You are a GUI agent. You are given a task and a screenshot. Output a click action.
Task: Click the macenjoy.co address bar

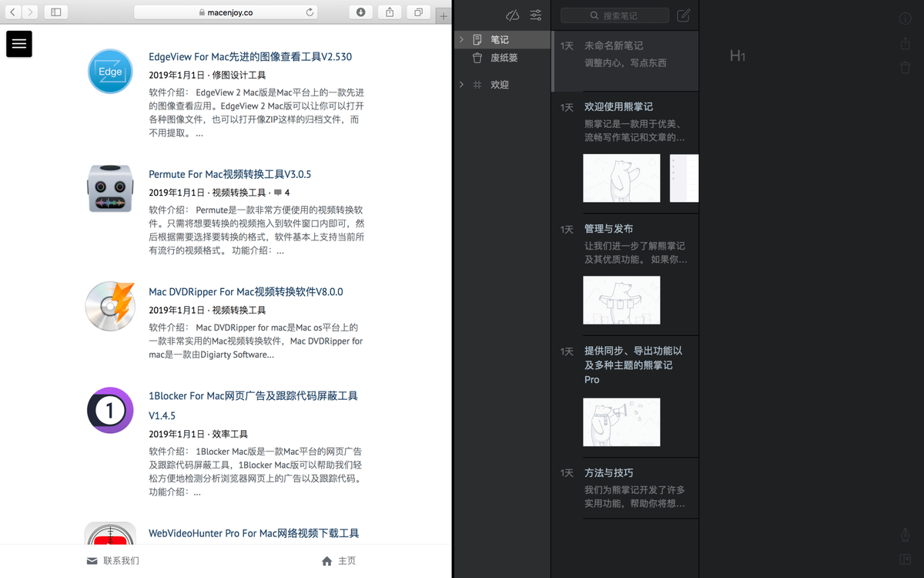point(226,12)
